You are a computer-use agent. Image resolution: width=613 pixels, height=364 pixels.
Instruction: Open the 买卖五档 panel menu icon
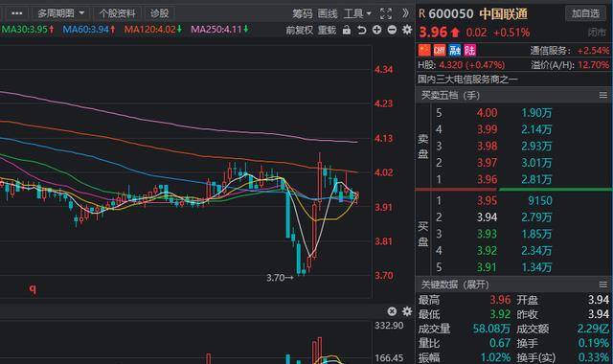603,96
